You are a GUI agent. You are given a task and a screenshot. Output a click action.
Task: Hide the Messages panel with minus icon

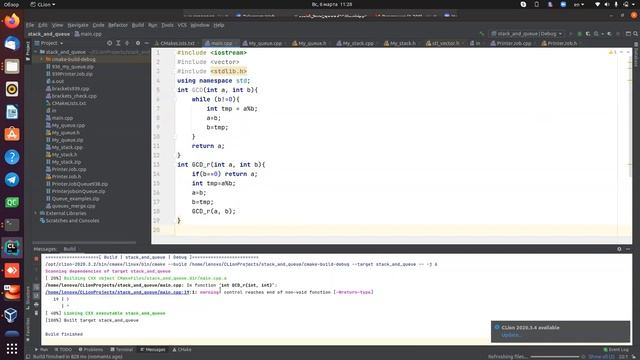click(x=628, y=249)
